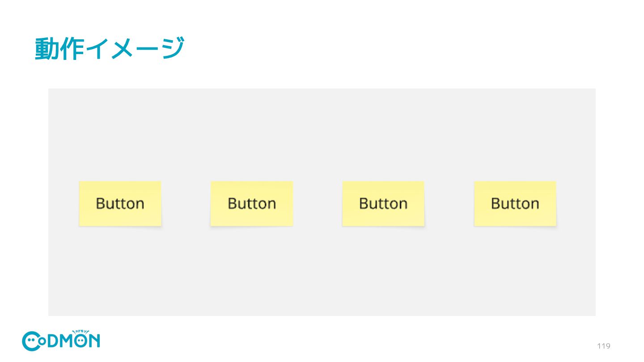Click the final N of the CODMON logo

[94, 341]
